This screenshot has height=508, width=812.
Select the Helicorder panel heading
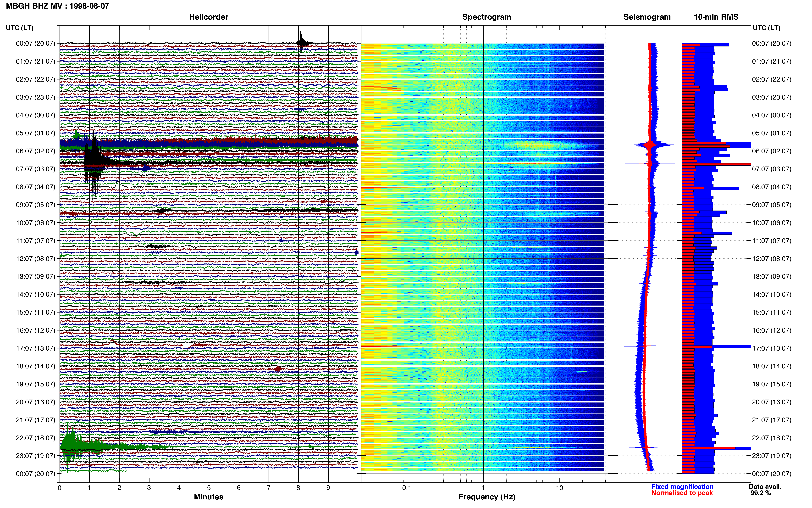[209, 17]
